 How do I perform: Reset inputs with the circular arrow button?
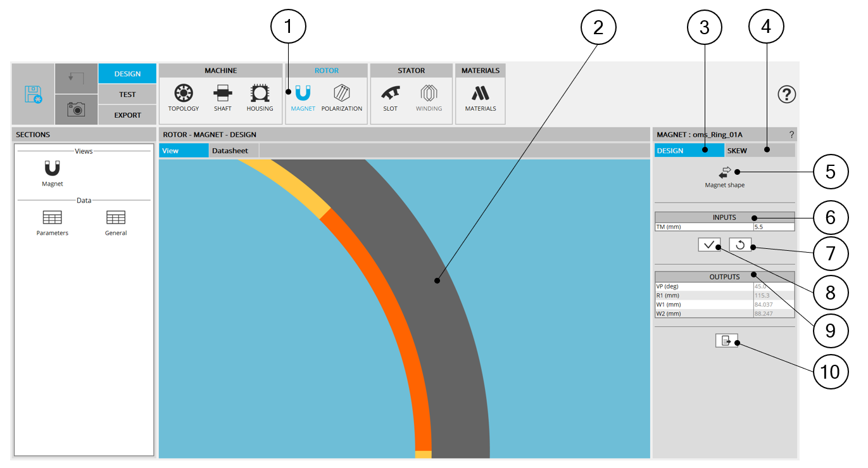click(x=740, y=244)
